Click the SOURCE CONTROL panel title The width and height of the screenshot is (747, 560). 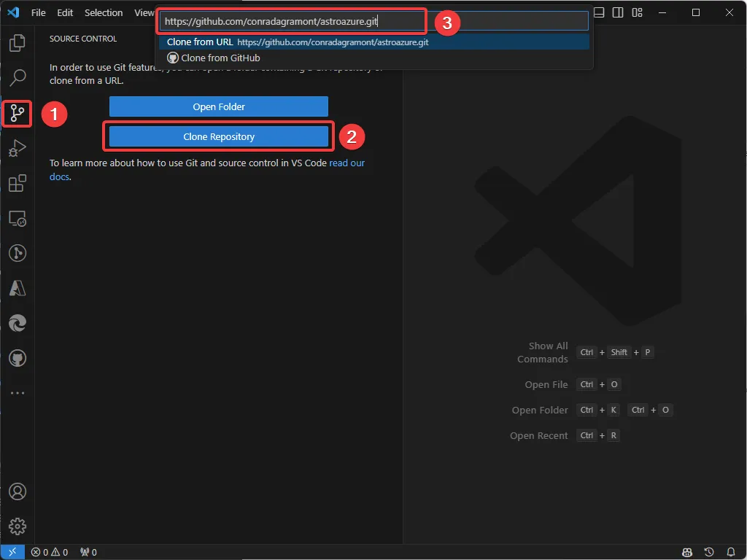coord(83,39)
